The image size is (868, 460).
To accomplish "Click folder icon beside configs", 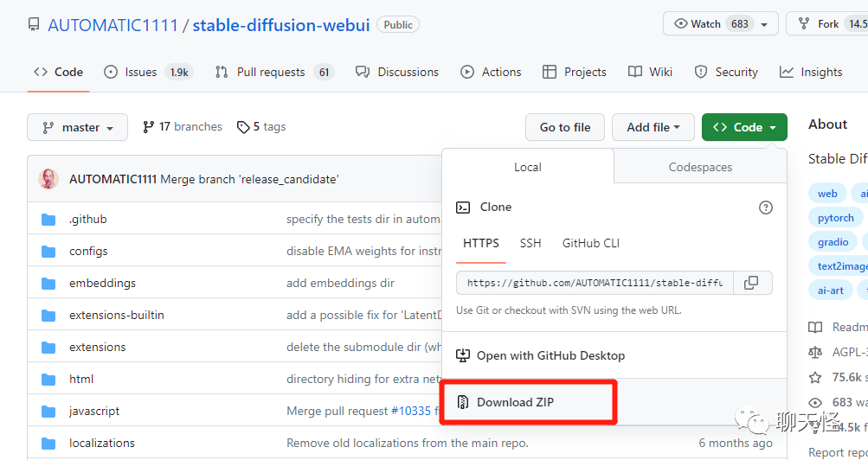I will [x=48, y=252].
